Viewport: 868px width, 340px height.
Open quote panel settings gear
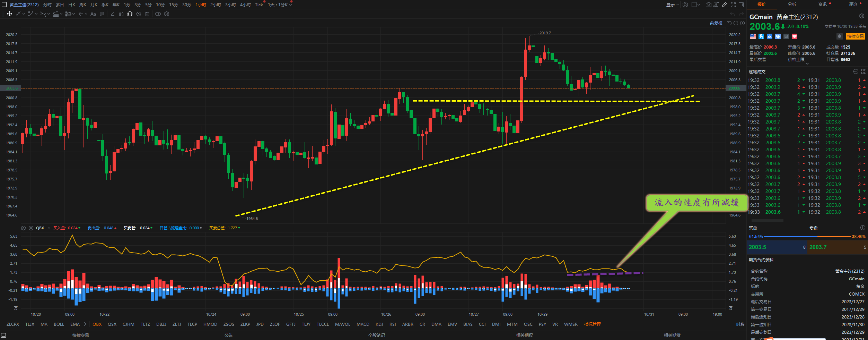[x=861, y=16]
